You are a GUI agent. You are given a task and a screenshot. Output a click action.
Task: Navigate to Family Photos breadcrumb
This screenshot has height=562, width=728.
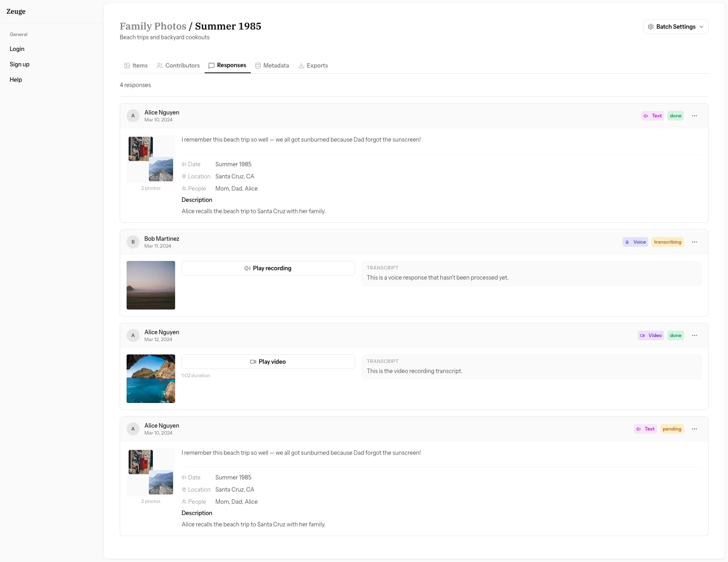[x=153, y=26]
